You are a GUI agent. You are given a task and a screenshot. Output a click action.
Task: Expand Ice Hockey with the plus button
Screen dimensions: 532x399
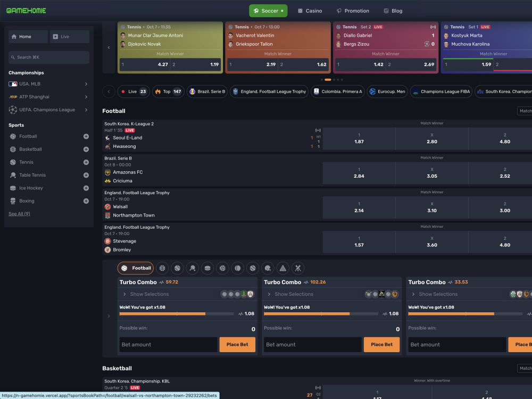[x=86, y=188]
